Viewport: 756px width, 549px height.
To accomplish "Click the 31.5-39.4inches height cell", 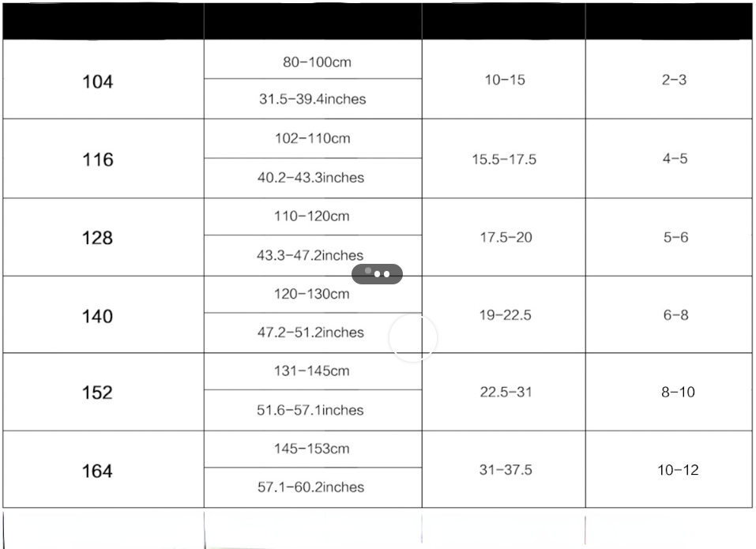I will (x=313, y=100).
